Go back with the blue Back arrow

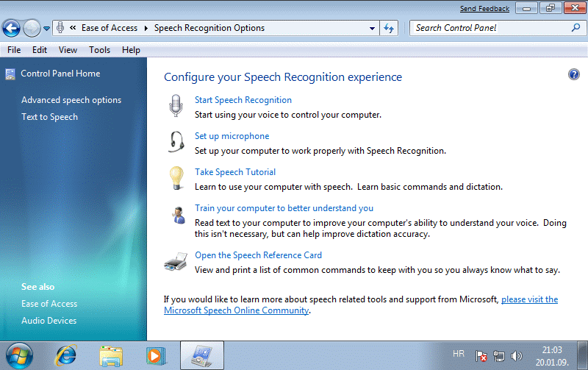(11, 28)
